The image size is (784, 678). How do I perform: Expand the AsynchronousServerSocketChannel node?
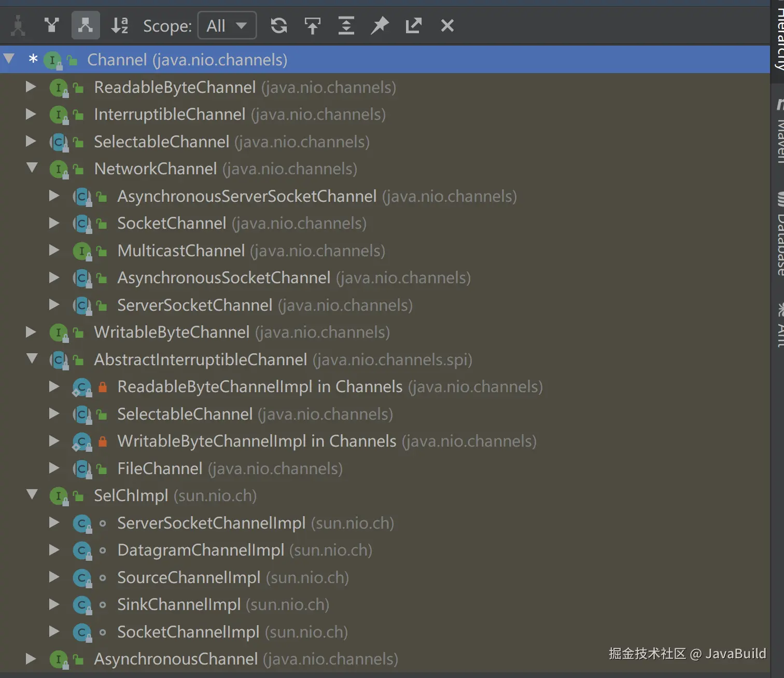(54, 196)
